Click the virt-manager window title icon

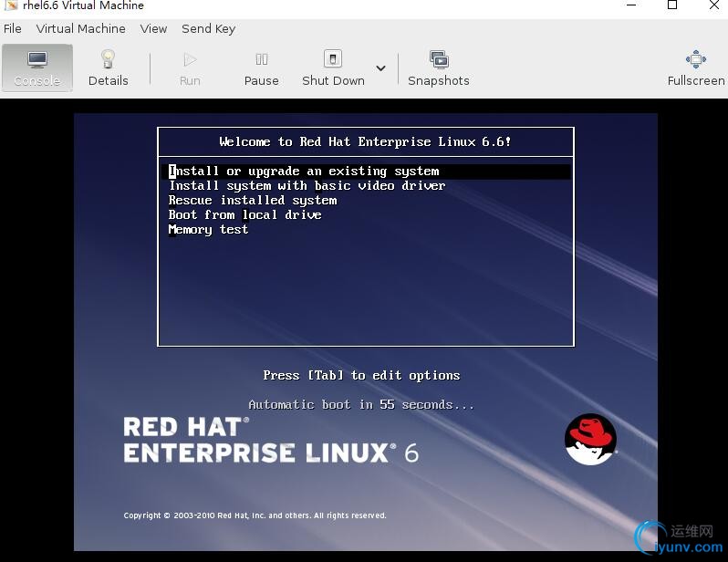(11, 5)
